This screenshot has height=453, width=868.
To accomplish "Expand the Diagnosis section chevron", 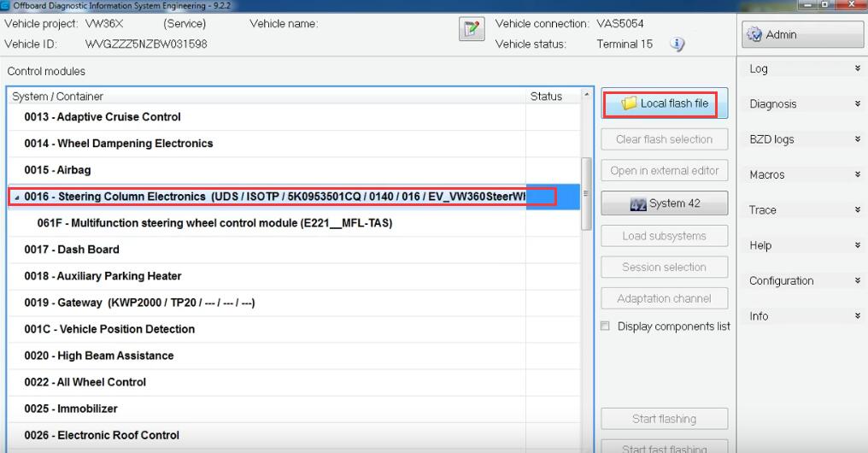I will 857,103.
